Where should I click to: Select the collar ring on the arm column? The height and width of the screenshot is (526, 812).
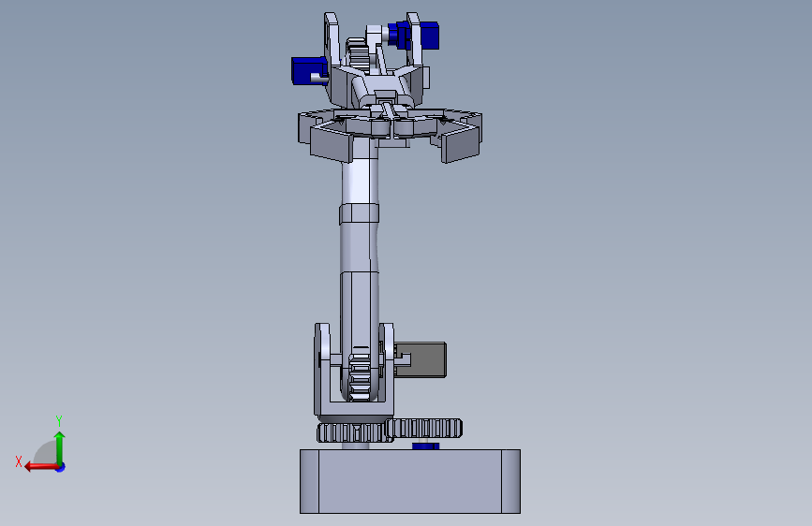(x=360, y=213)
